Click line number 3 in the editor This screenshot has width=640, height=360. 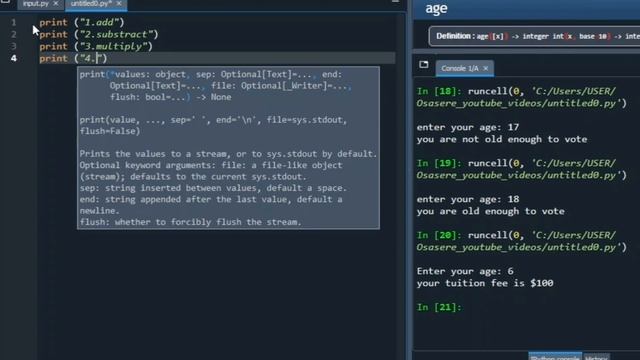(14, 46)
